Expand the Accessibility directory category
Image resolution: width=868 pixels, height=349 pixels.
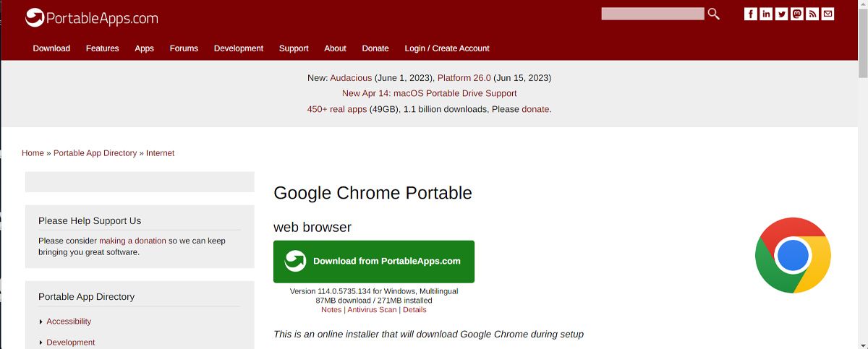point(69,322)
